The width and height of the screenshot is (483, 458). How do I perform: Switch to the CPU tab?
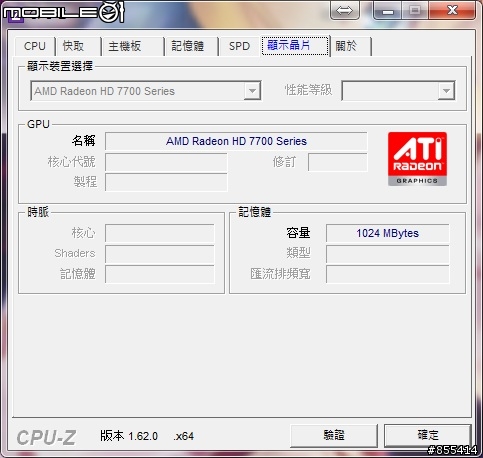pyautogui.click(x=35, y=46)
